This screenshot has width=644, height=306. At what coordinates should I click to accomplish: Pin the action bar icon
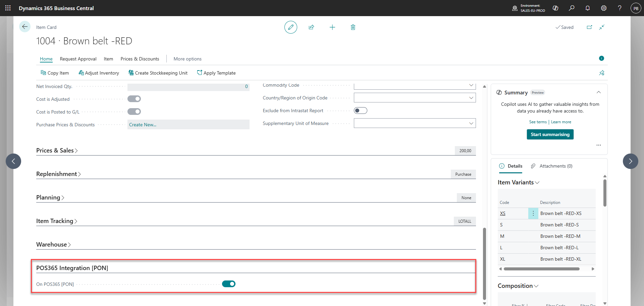click(602, 73)
